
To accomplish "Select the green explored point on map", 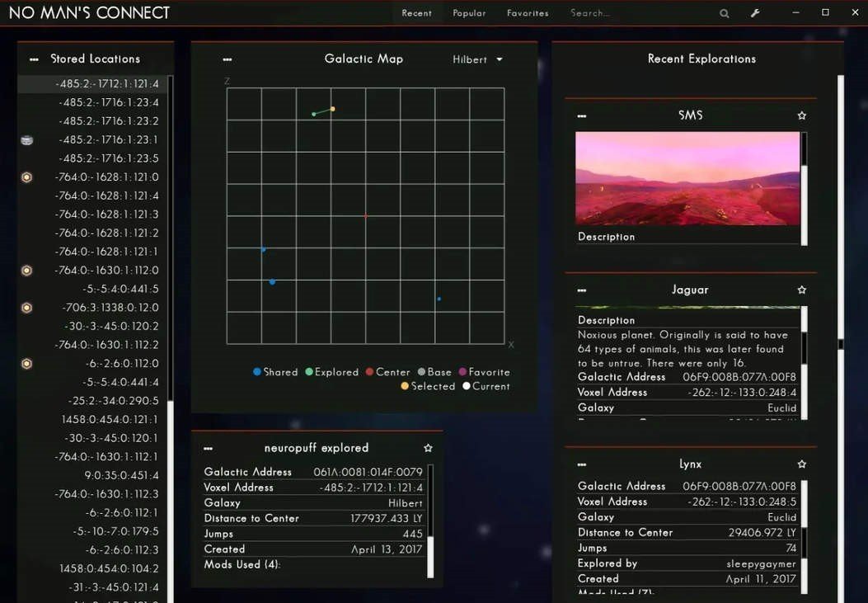I will pyautogui.click(x=314, y=114).
